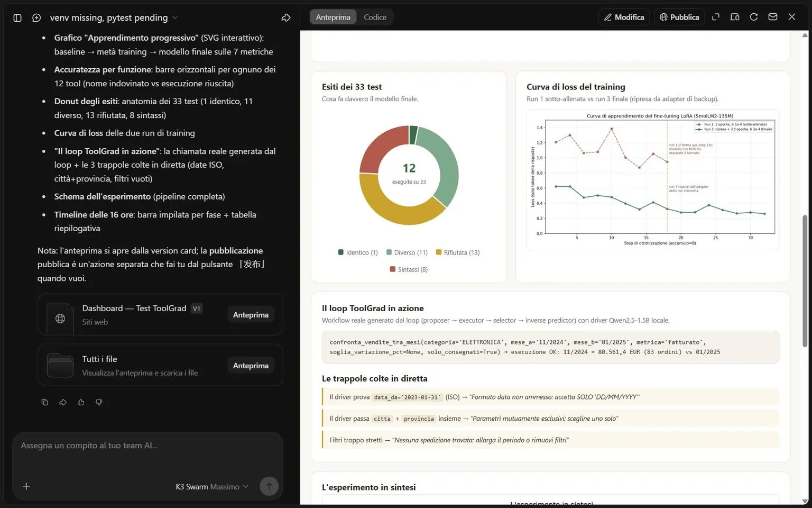Toggle Diverso (11) legend entry
The height and width of the screenshot is (508, 812).
(407, 252)
